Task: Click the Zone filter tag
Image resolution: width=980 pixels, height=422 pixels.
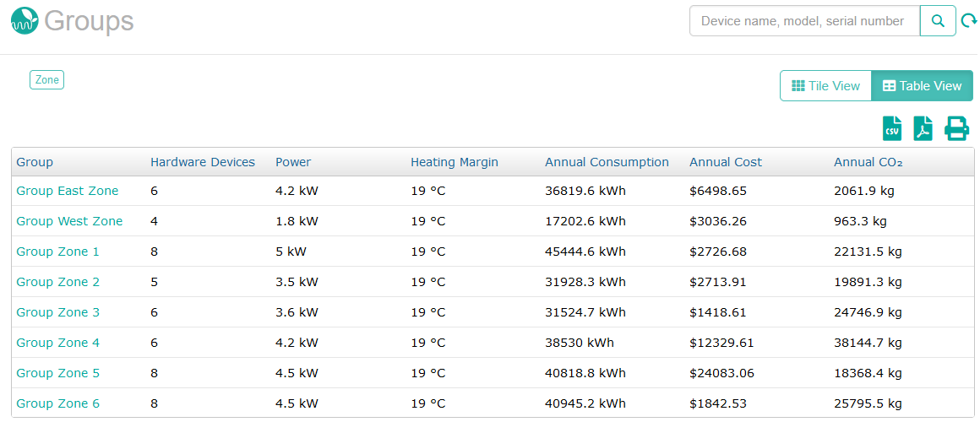Action: tap(46, 80)
